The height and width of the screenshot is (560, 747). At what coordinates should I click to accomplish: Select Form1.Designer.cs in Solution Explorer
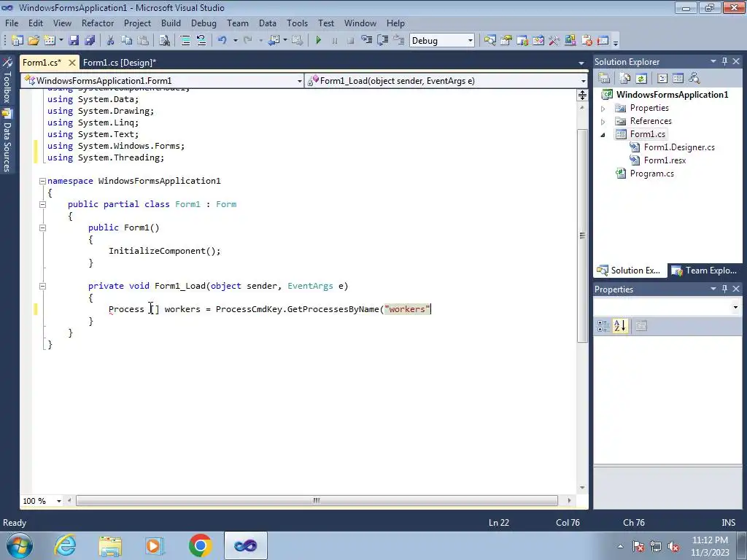(679, 147)
